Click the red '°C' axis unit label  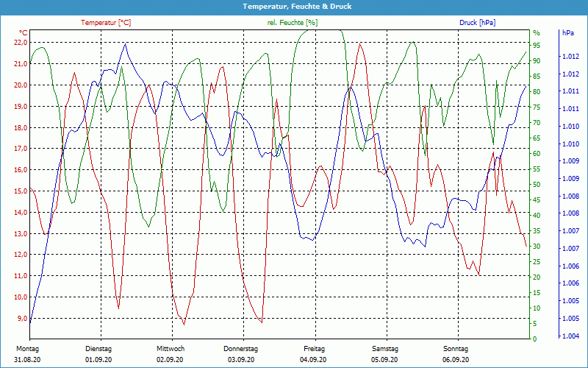(x=24, y=33)
